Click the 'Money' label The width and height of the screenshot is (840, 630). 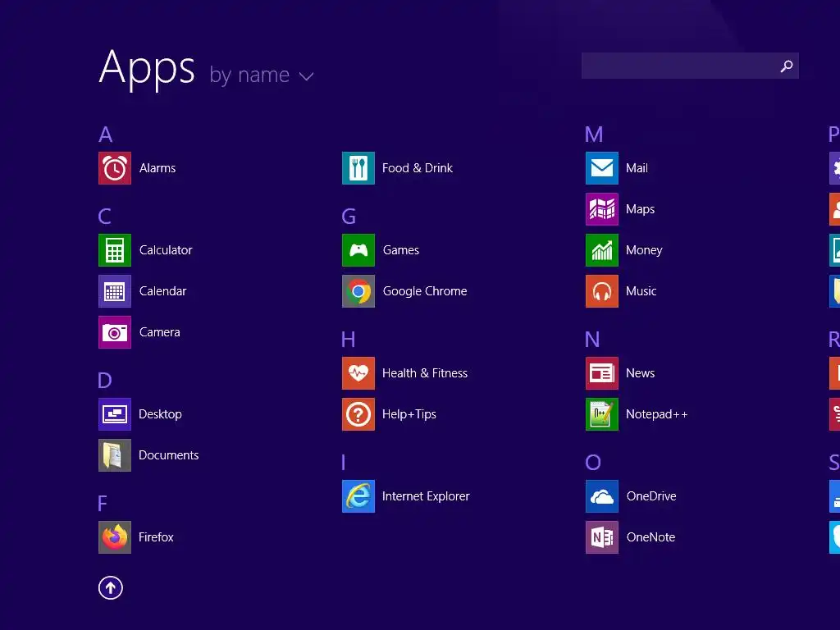pos(644,250)
